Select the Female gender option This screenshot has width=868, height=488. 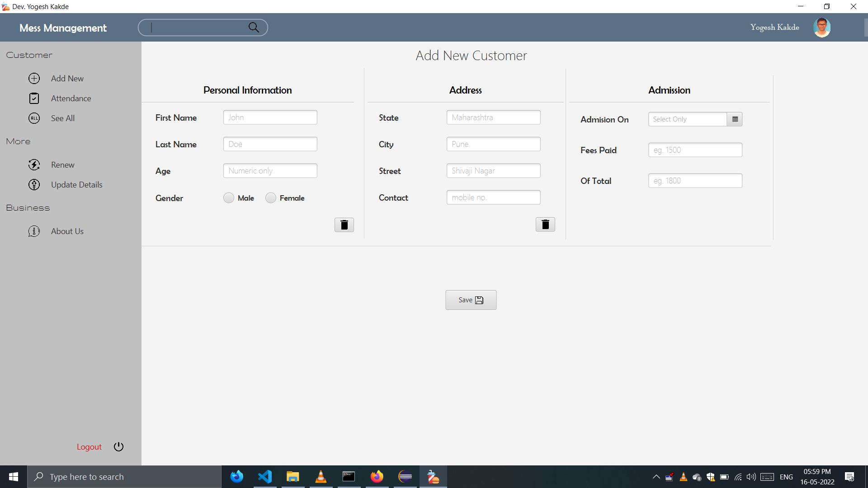271,197
